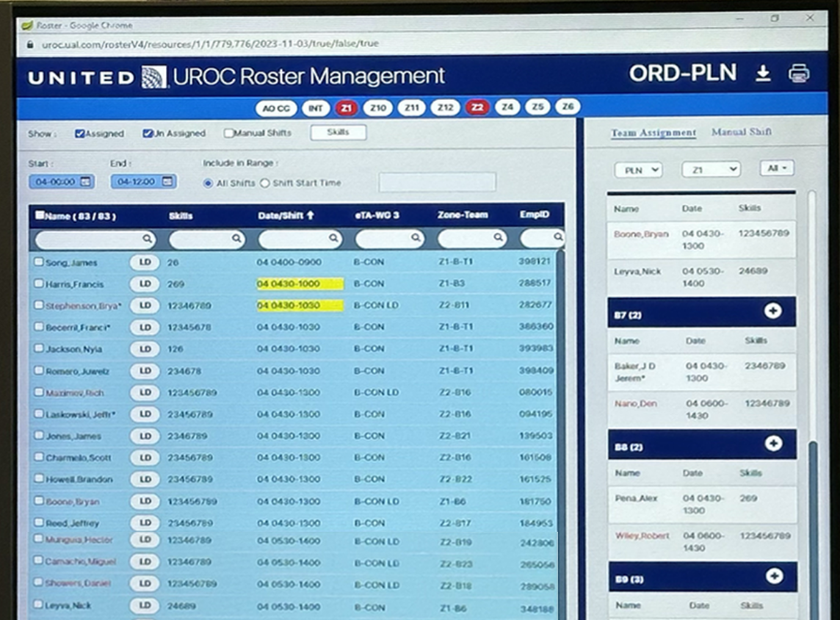Screen dimensions: 840x620
Task: Enable the Manual Shifts checkbox
Action: click(x=229, y=133)
